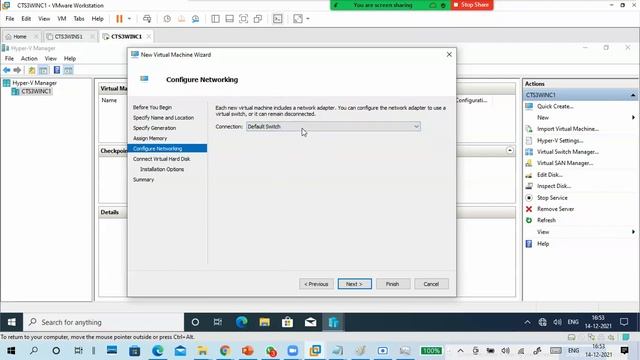This screenshot has width=640, height=360.
Task: Click the red X Remove Server icon
Action: 529,209
